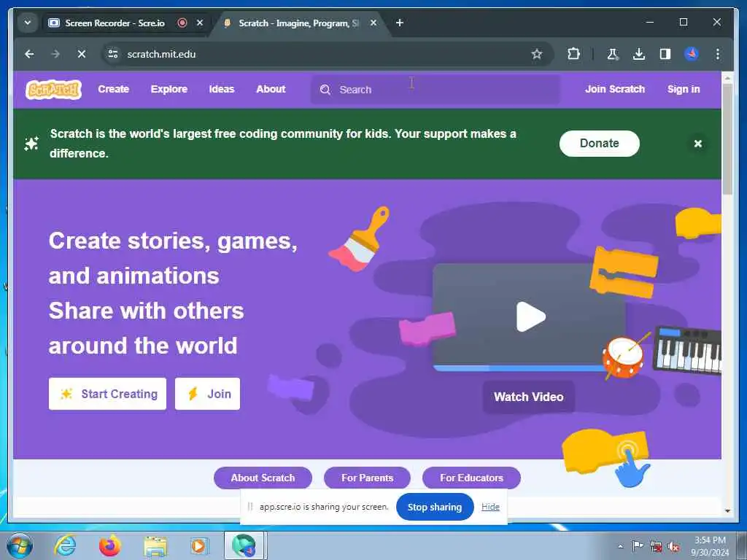Click the Donate button

(x=599, y=144)
